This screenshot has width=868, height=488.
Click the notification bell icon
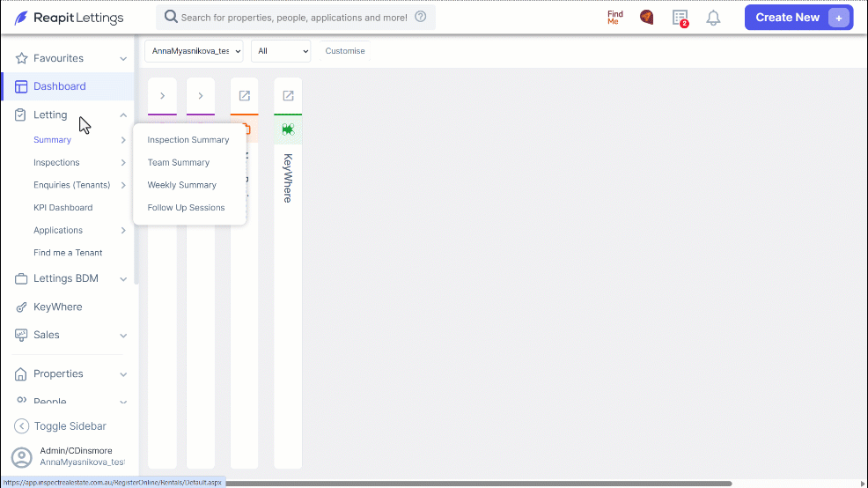[x=713, y=18]
